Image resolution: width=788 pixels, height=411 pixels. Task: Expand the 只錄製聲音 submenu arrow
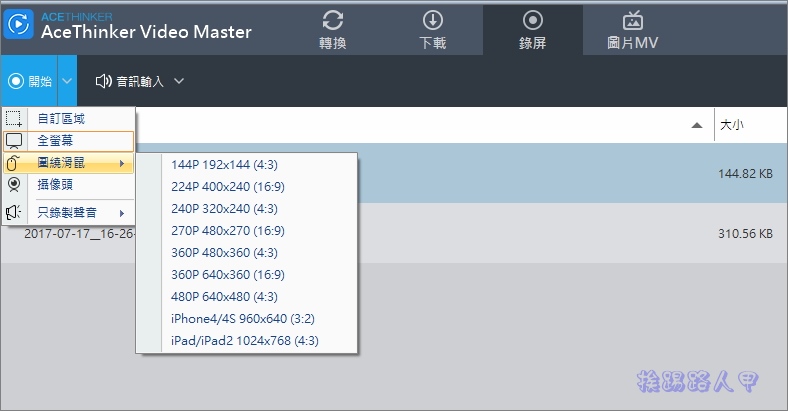pos(122,213)
